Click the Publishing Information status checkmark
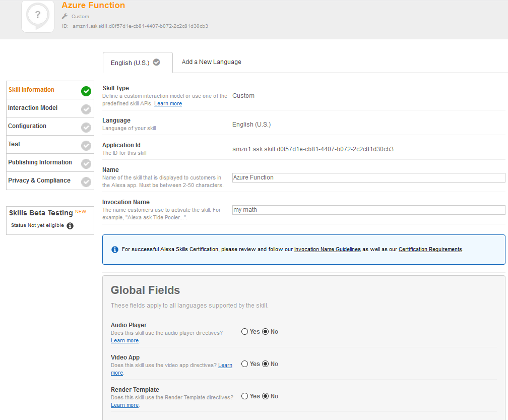This screenshot has height=420, width=508. tap(86, 164)
